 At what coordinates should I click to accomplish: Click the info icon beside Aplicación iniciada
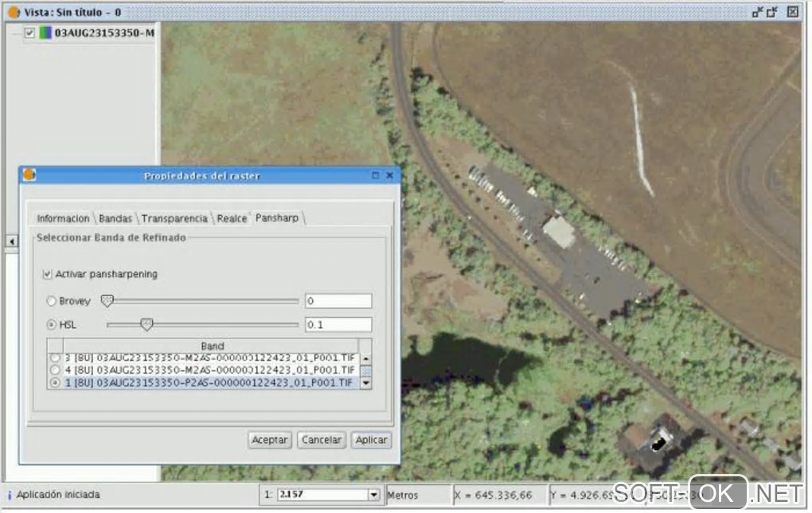click(10, 495)
